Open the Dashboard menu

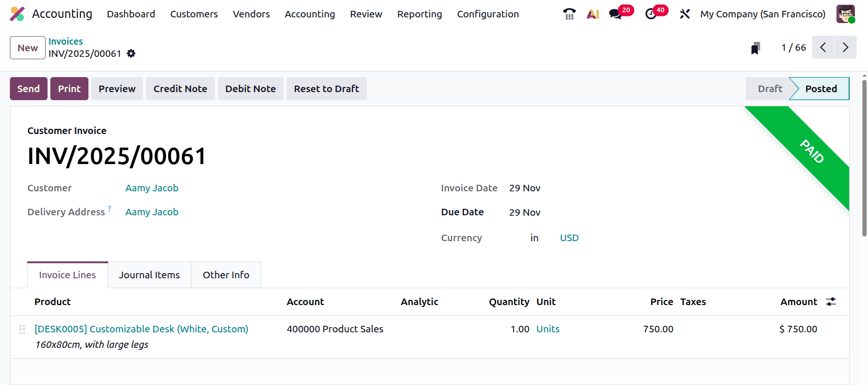[x=131, y=14]
